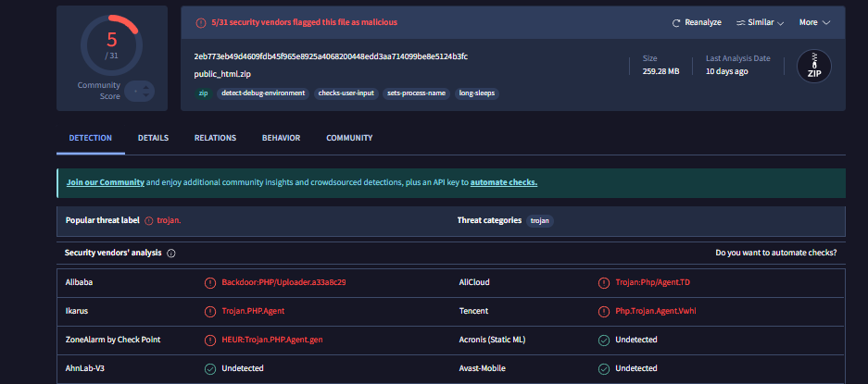Click info icon next to Security vendors' analysis

[171, 253]
